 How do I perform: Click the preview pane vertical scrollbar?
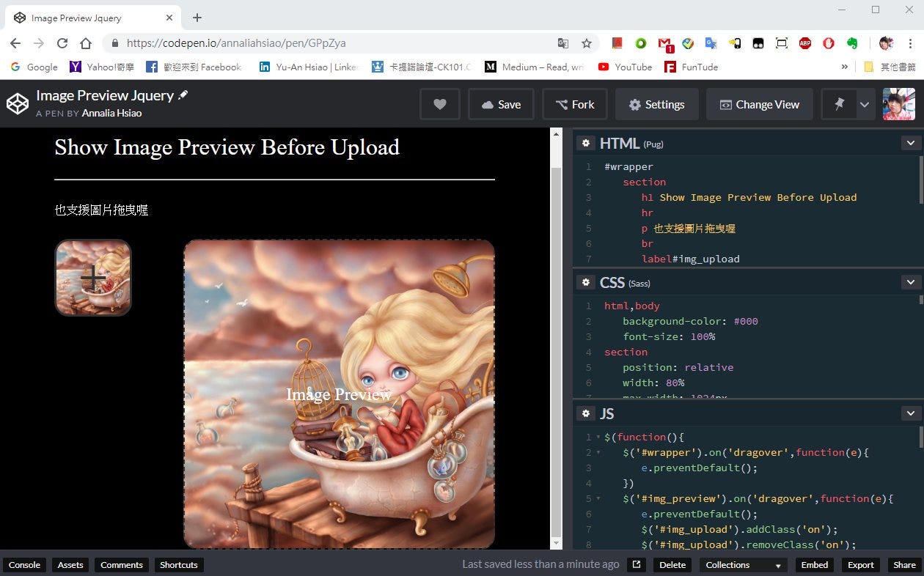click(x=557, y=352)
